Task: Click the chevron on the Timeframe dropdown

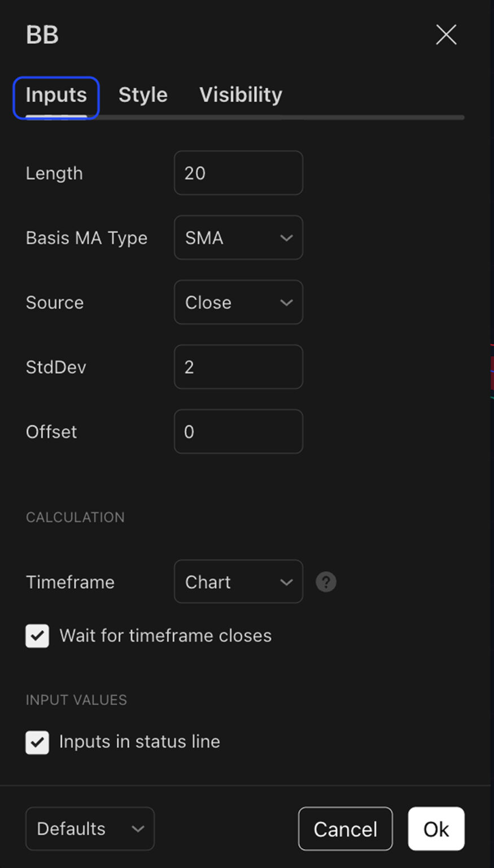Action: tap(286, 581)
